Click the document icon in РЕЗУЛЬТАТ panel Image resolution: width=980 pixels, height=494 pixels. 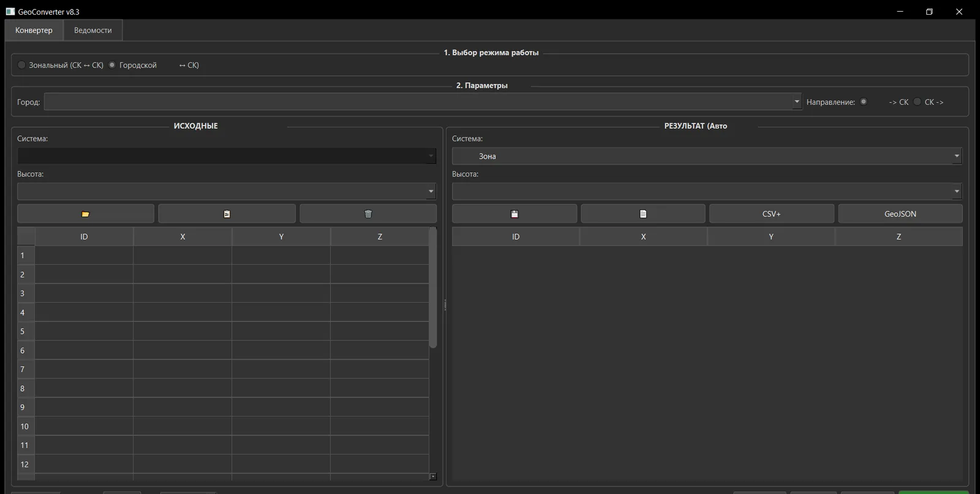click(643, 214)
